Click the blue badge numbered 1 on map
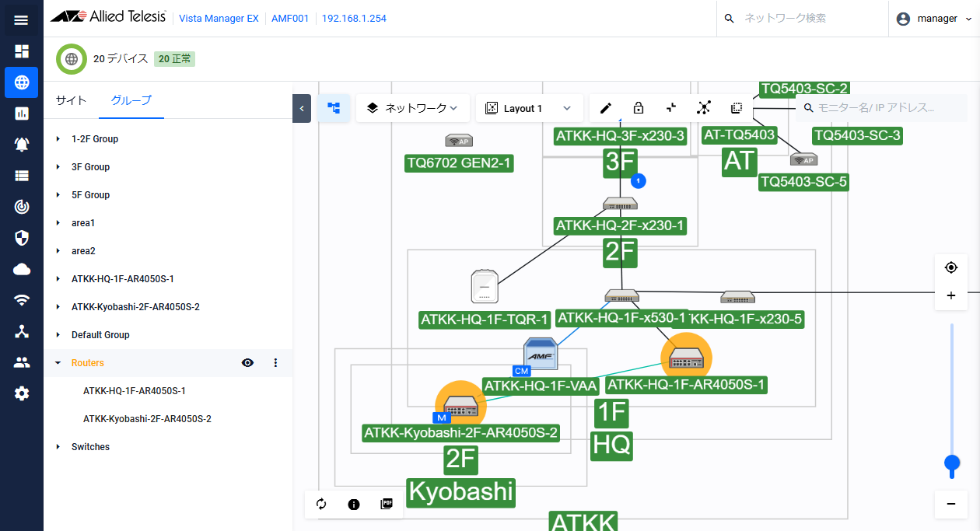980x531 pixels. [x=639, y=181]
